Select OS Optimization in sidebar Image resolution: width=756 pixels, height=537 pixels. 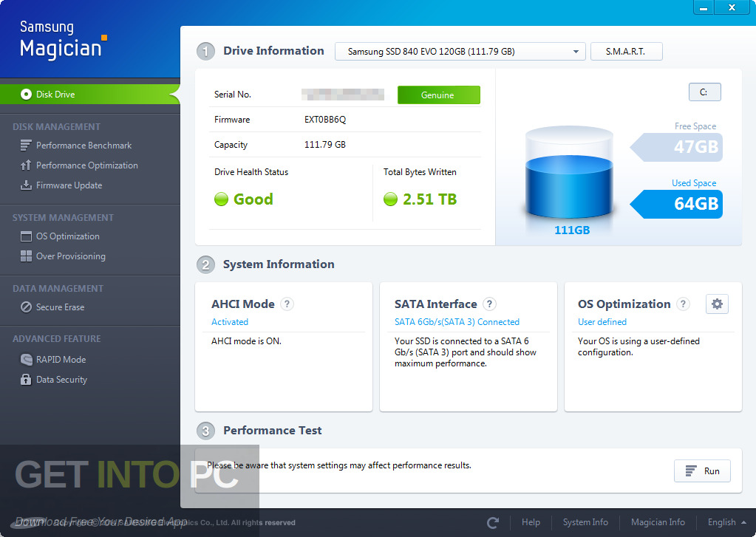point(67,236)
